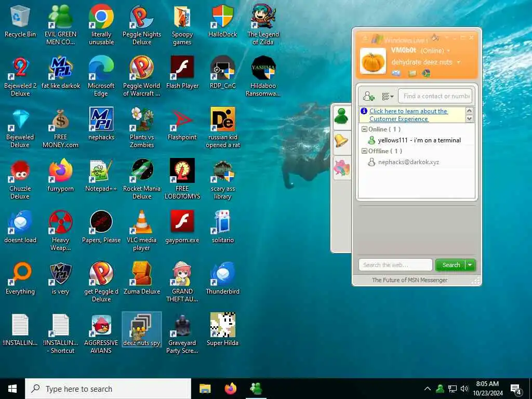The image size is (532, 399).
Task: Click the green Search button
Action: click(x=451, y=265)
